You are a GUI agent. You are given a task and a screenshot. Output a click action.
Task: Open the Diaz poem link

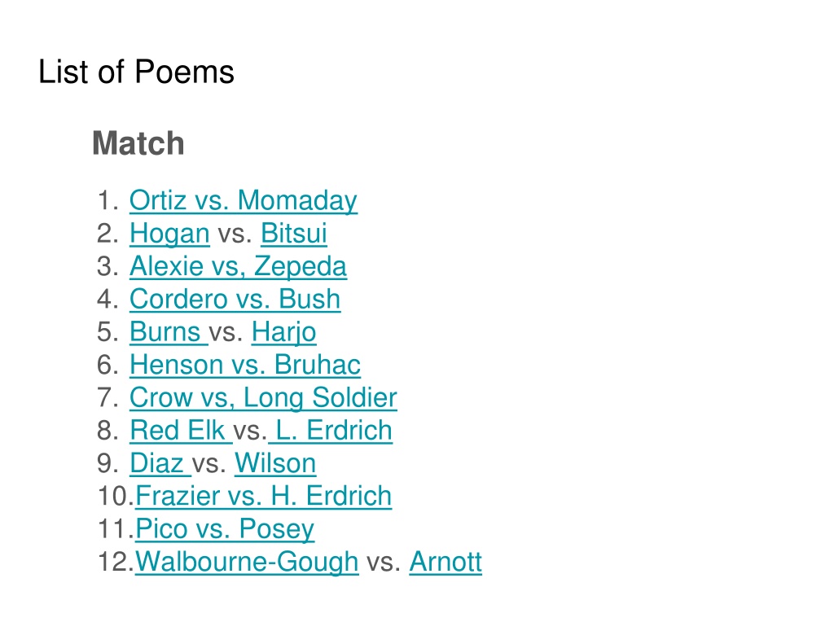click(160, 464)
